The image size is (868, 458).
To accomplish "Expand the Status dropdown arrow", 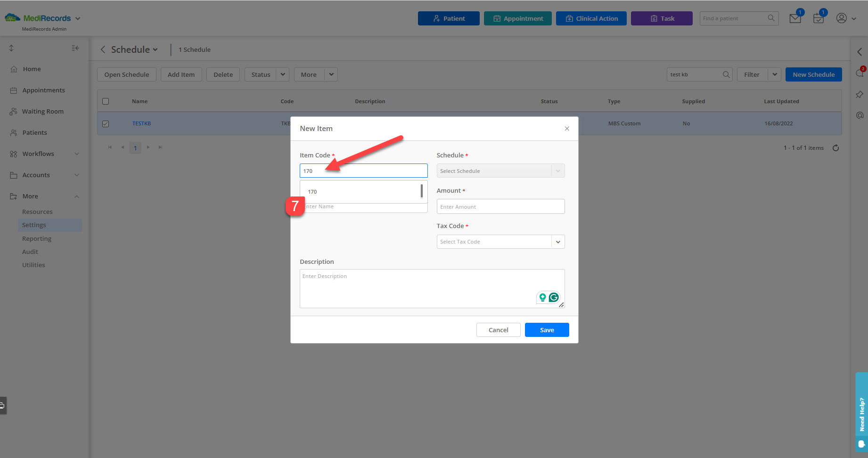I will (282, 74).
